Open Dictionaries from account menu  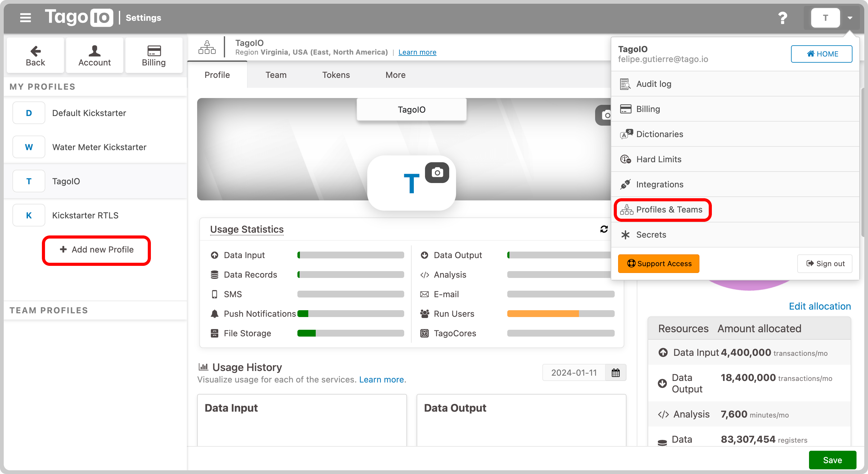tap(735, 134)
